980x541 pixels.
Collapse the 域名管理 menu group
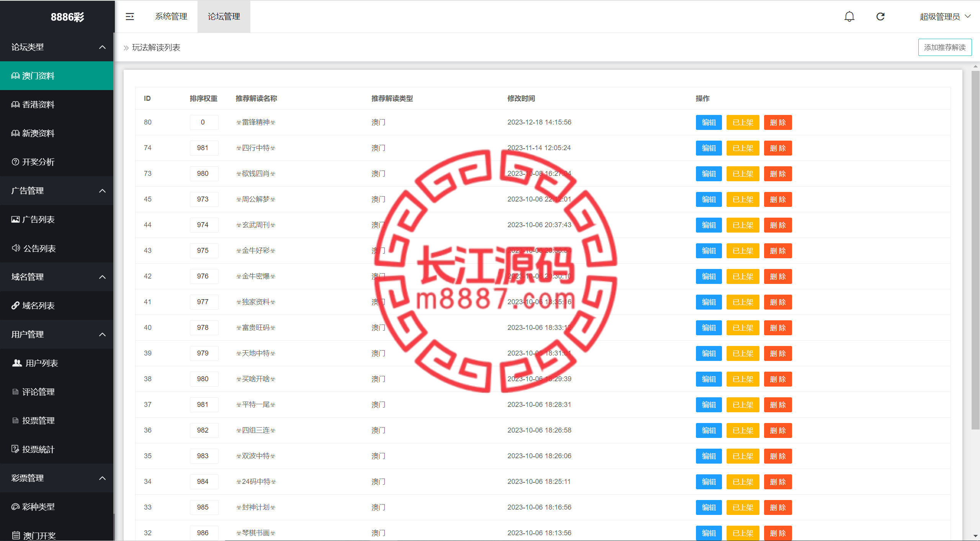pyautogui.click(x=57, y=277)
